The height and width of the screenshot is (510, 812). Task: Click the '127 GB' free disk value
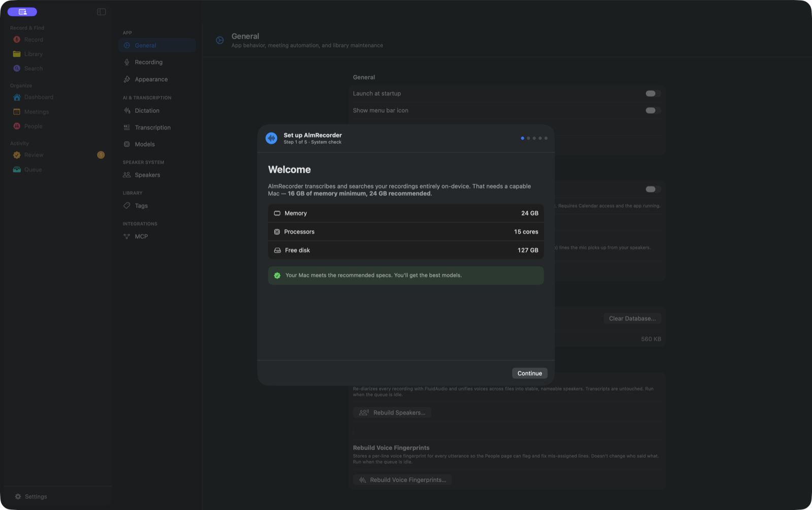(x=528, y=250)
